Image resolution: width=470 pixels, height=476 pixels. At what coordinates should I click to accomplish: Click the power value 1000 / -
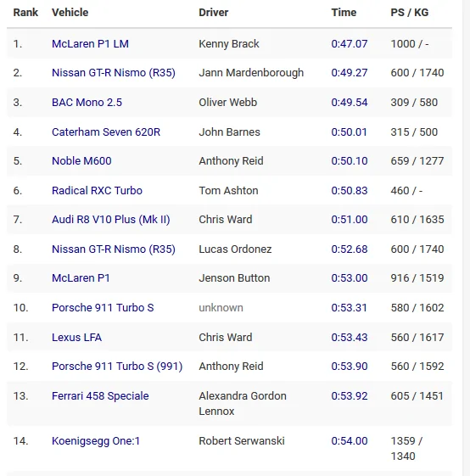pyautogui.click(x=410, y=44)
